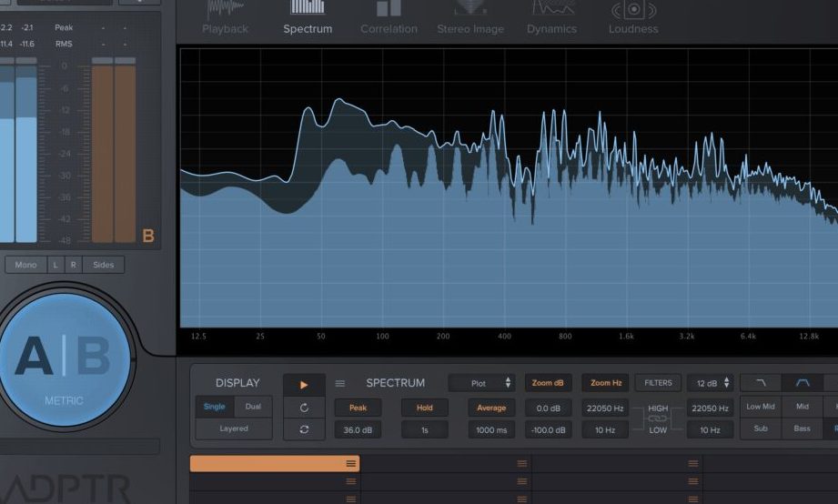The width and height of the screenshot is (838, 504).
Task: Click the RMS readout label above meters
Action: [x=64, y=44]
